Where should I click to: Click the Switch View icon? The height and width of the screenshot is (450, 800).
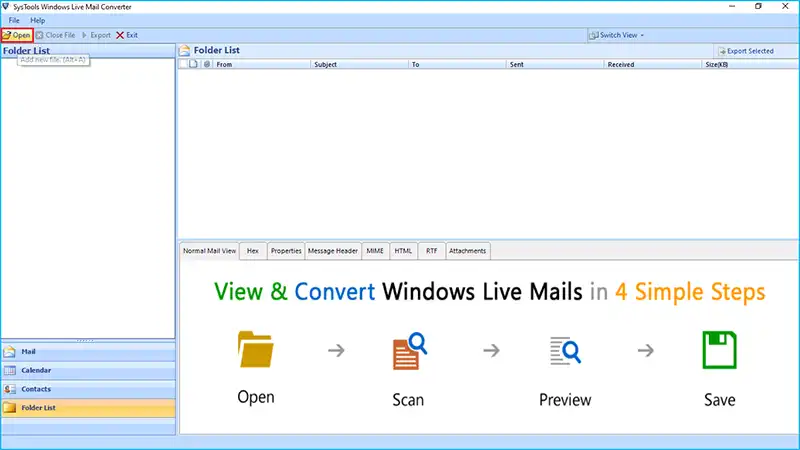click(593, 35)
